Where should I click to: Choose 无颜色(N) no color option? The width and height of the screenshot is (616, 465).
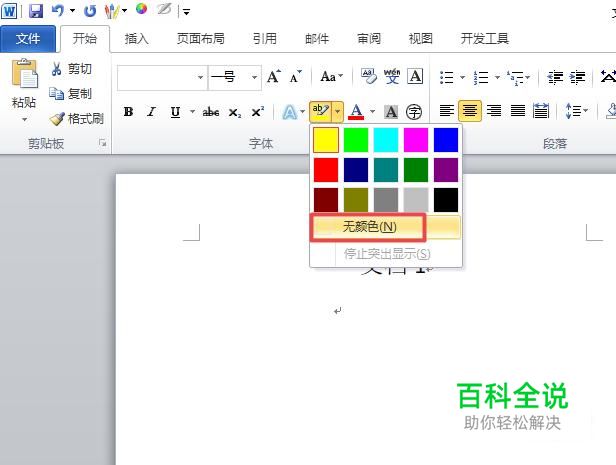(385, 227)
